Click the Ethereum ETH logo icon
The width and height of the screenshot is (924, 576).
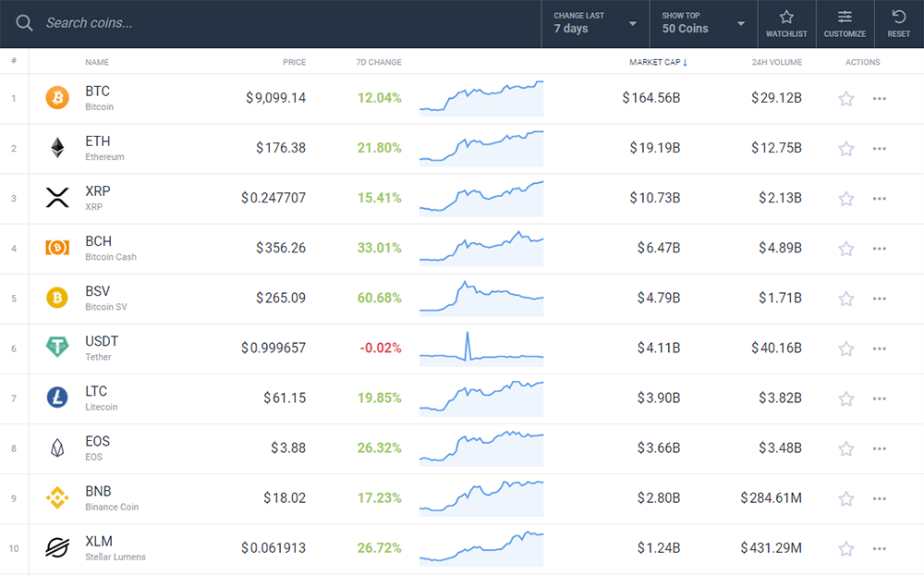pyautogui.click(x=57, y=148)
